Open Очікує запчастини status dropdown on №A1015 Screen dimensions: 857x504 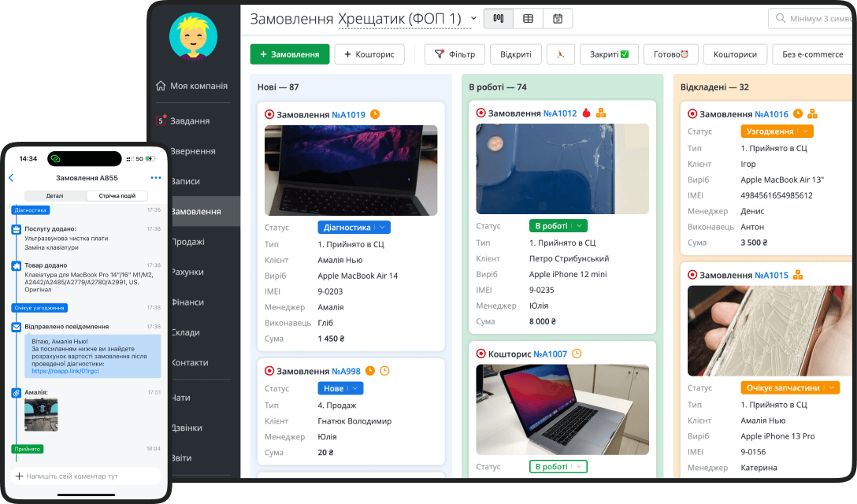790,387
